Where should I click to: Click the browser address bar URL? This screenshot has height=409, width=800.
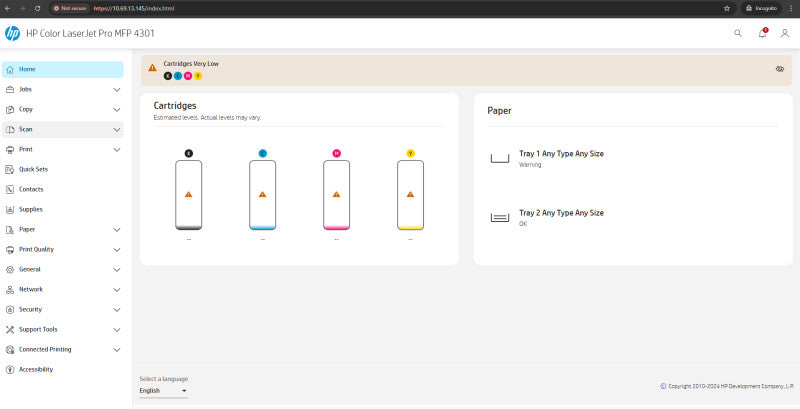point(134,8)
